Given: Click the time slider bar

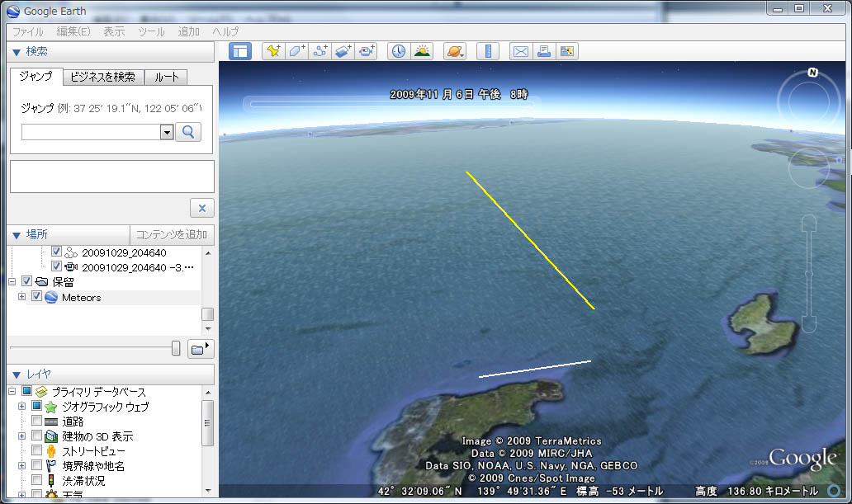Looking at the screenshot, I should (390, 104).
